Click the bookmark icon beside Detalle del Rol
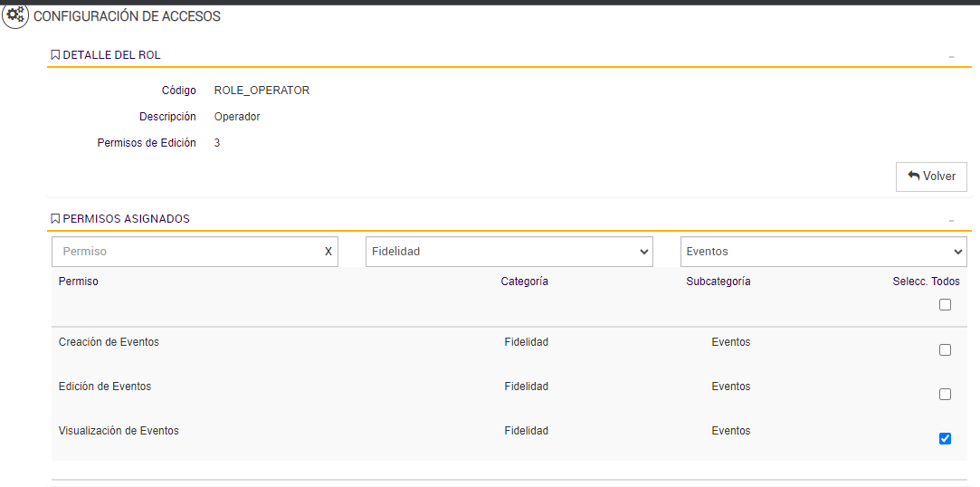This screenshot has width=980, height=487. click(55, 55)
